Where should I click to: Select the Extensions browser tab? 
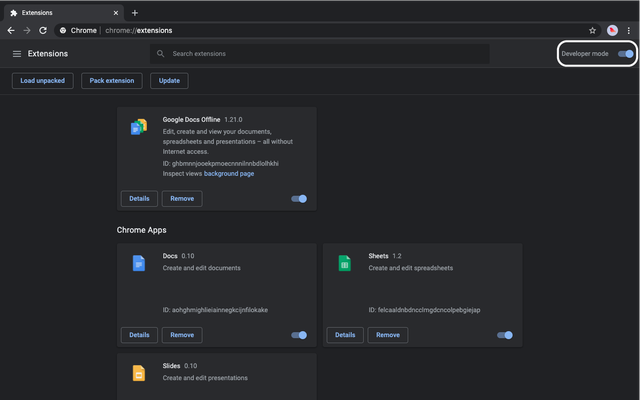tap(64, 13)
